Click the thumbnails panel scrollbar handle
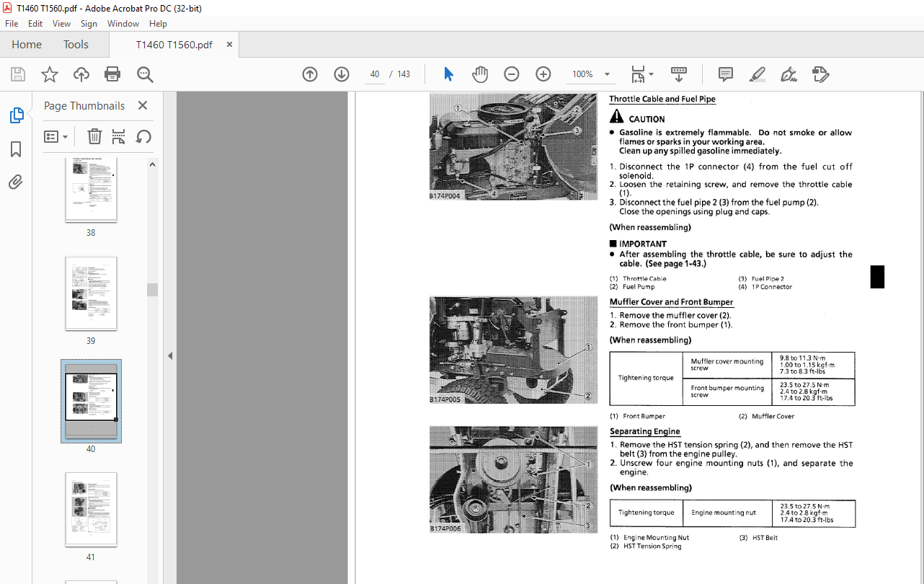Screen dimensions: 924x584 tap(152, 290)
